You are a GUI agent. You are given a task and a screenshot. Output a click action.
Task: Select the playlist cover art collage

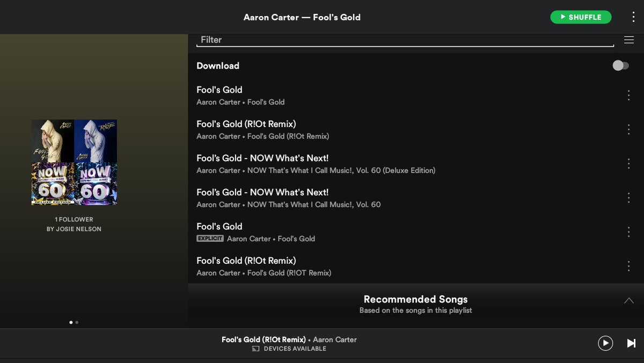click(x=74, y=162)
